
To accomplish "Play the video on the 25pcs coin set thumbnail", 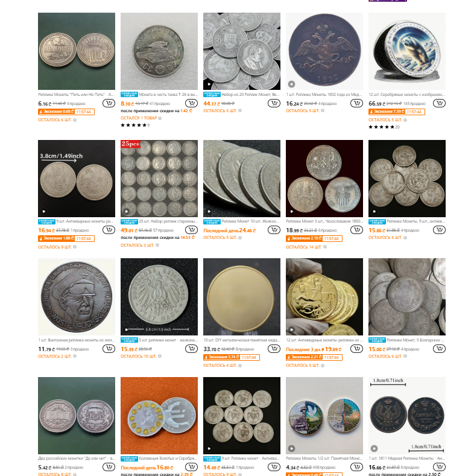I will pyautogui.click(x=127, y=211).
